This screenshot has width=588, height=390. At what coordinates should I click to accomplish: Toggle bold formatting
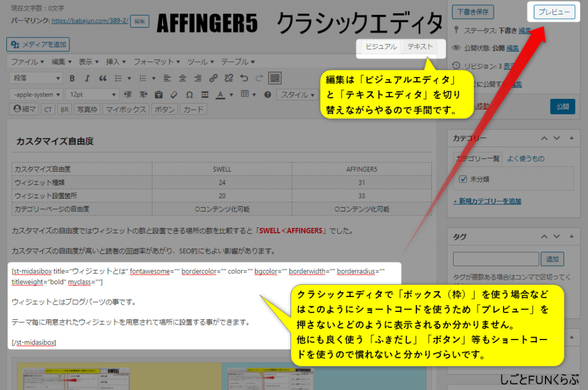(x=72, y=78)
